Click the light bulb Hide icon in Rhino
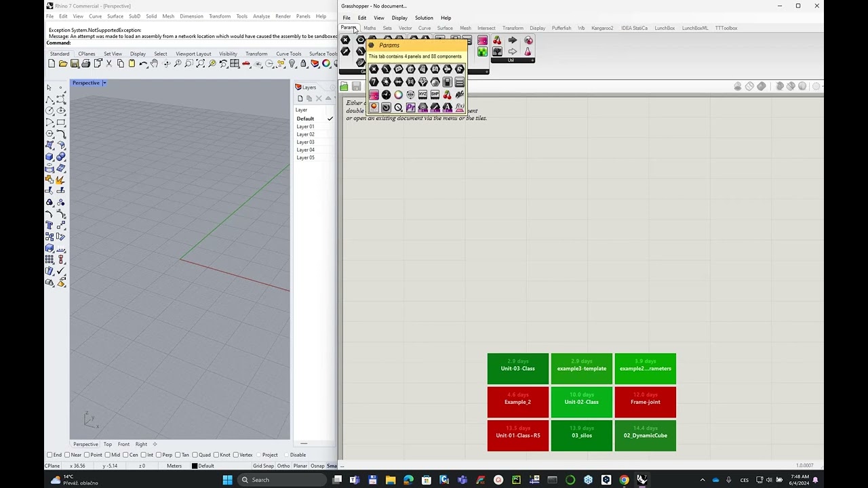This screenshot has width=868, height=488. pyautogui.click(x=292, y=64)
